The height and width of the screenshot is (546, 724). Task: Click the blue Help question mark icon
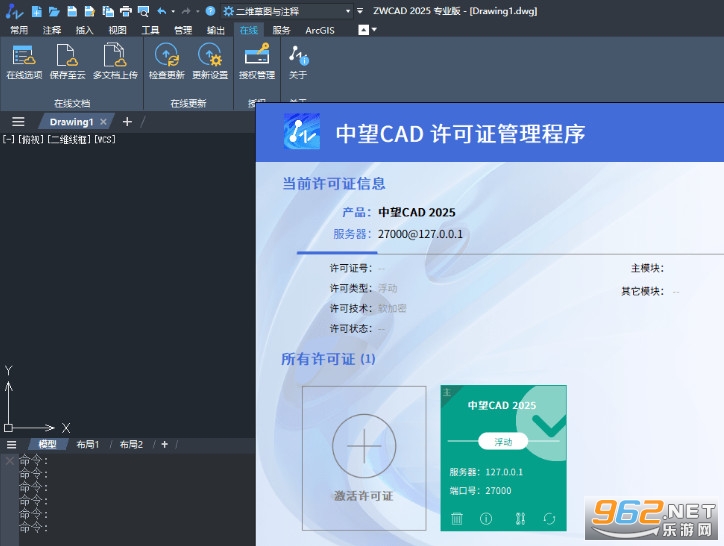[210, 11]
